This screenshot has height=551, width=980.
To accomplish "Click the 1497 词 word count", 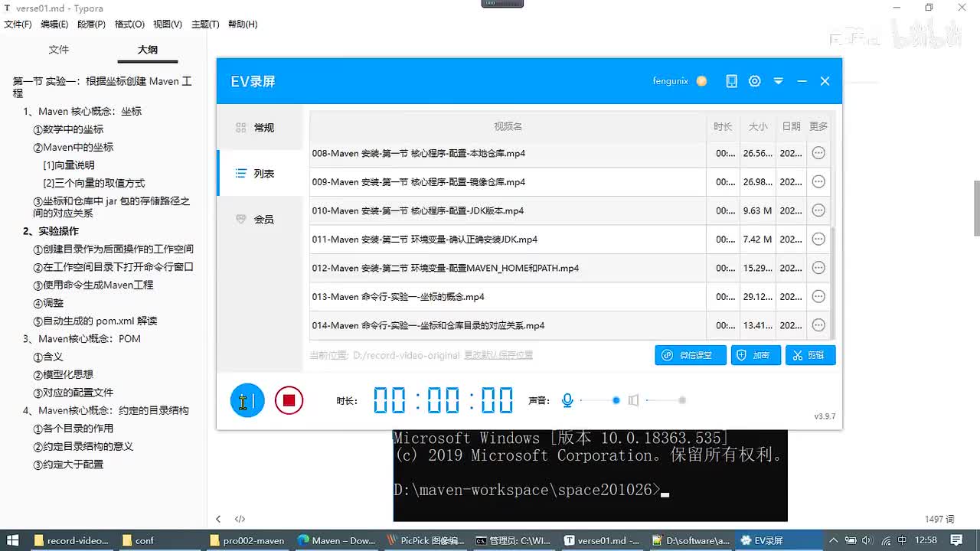I will 939,520.
